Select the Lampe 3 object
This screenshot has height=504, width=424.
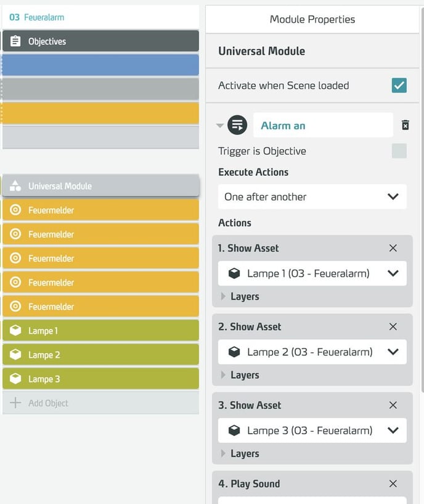[100, 379]
